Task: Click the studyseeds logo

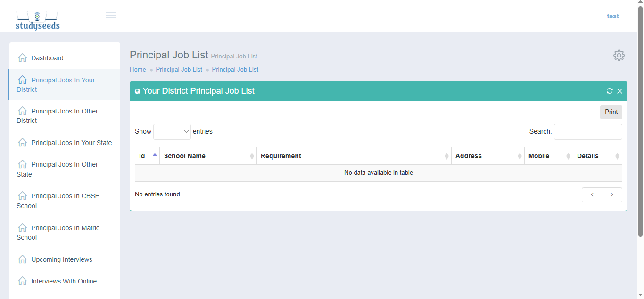Action: point(38,21)
